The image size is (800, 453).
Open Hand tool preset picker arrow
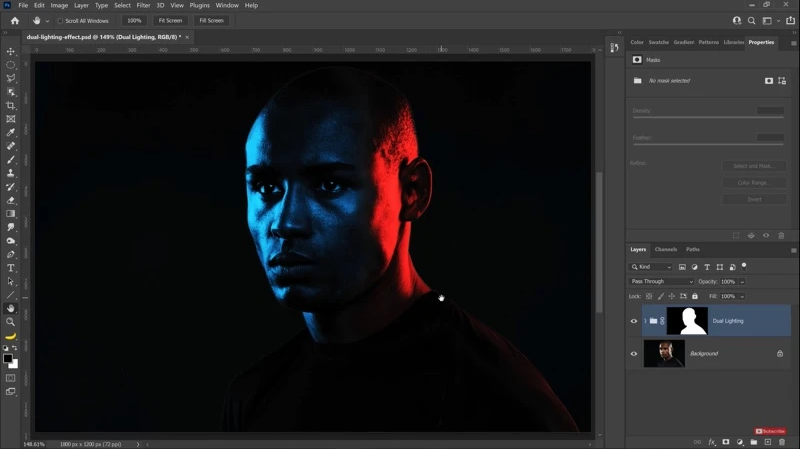(47, 21)
